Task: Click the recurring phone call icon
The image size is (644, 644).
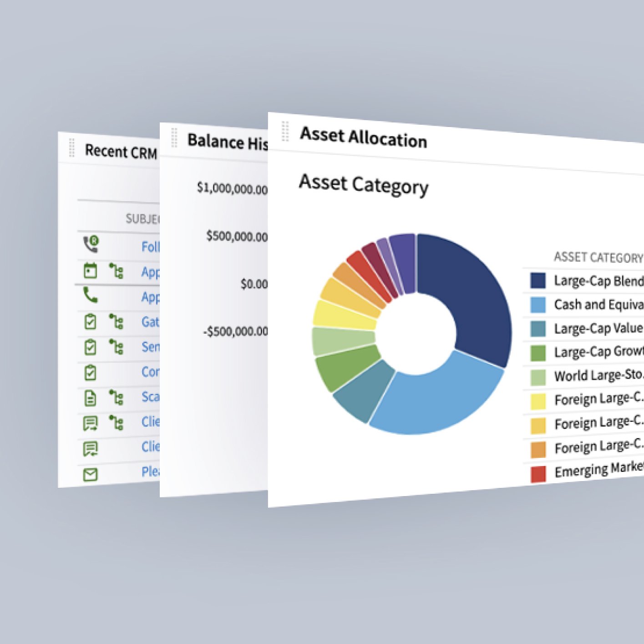Action: tap(91, 244)
